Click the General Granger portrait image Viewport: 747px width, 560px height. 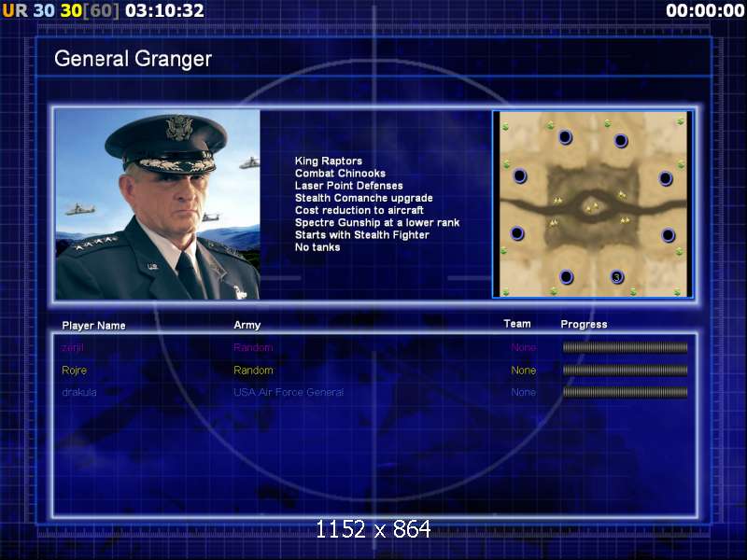(158, 204)
